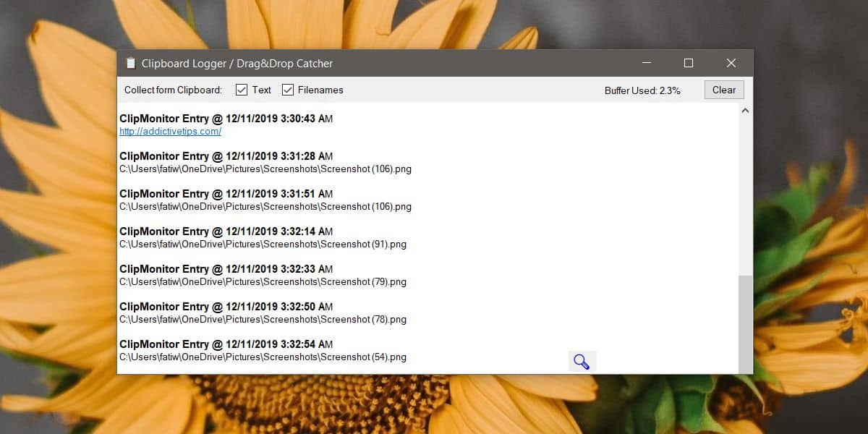The width and height of the screenshot is (868, 434).
Task: Click the magnifier search icon
Action: [582, 361]
